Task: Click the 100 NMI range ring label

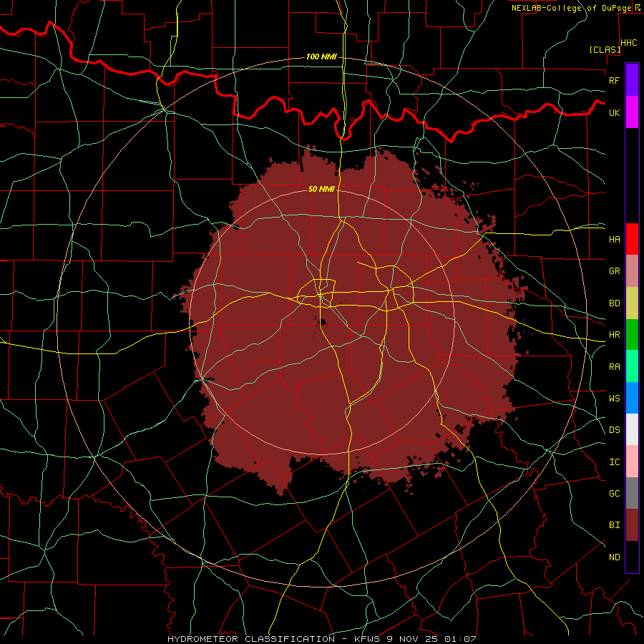Action: coord(321,57)
